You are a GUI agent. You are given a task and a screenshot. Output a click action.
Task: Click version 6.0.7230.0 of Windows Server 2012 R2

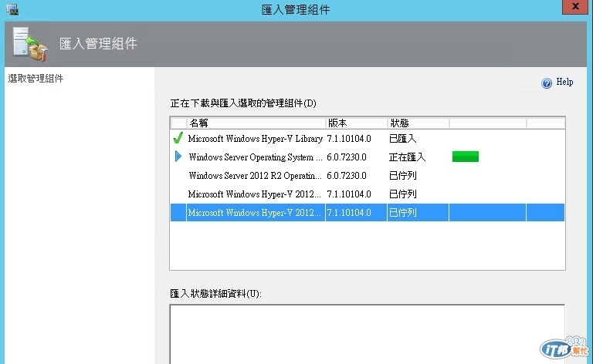pos(347,176)
